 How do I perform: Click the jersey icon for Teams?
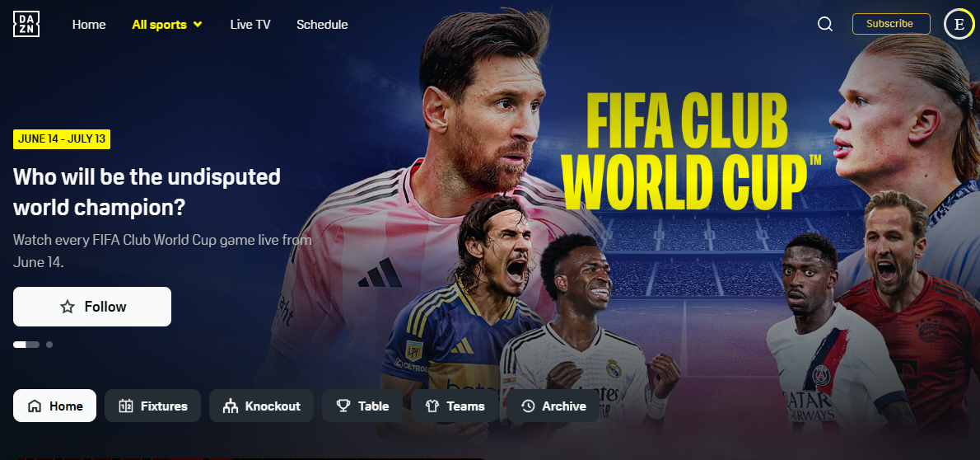coord(432,406)
